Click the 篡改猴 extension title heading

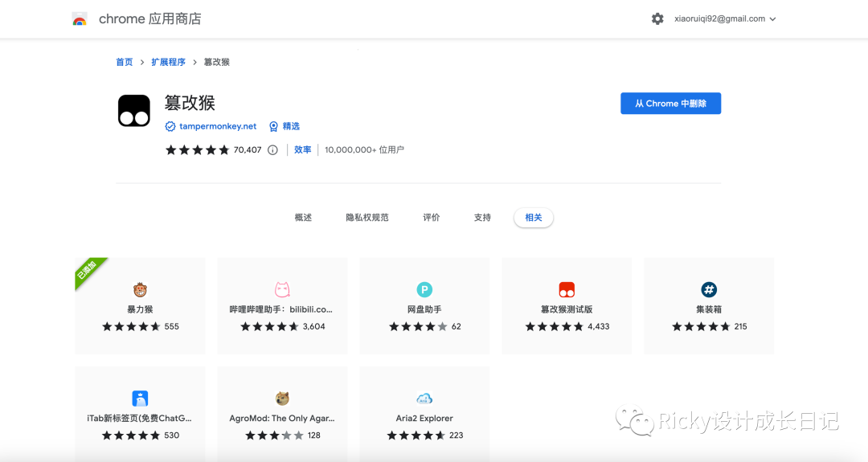pos(190,103)
